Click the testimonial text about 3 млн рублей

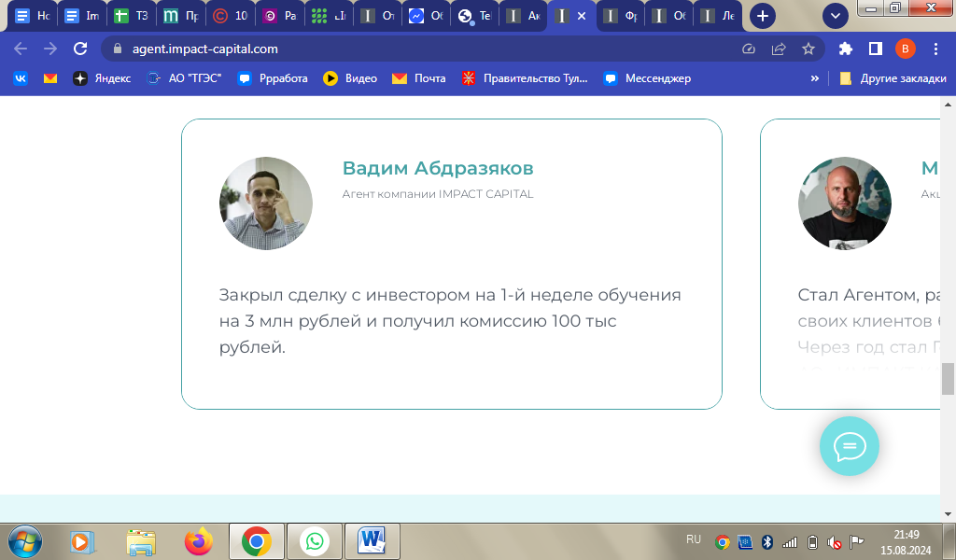(450, 320)
